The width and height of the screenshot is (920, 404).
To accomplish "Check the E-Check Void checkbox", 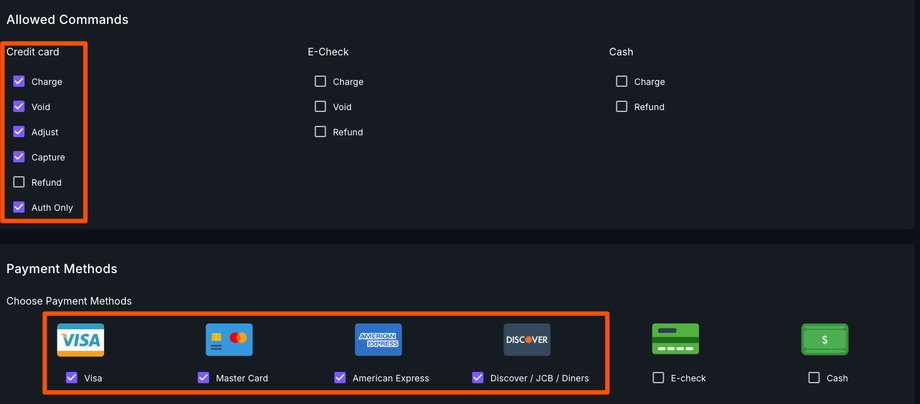I will pyautogui.click(x=320, y=107).
